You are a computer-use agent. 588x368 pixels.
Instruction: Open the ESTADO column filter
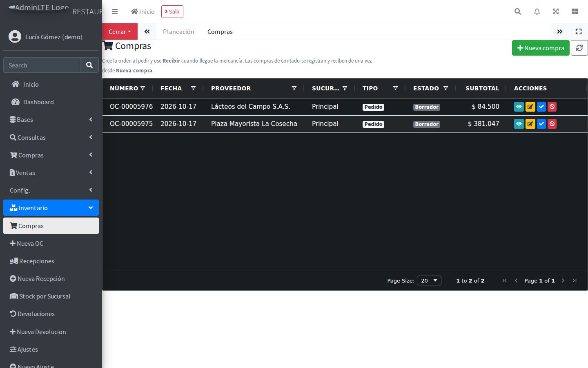445,88
